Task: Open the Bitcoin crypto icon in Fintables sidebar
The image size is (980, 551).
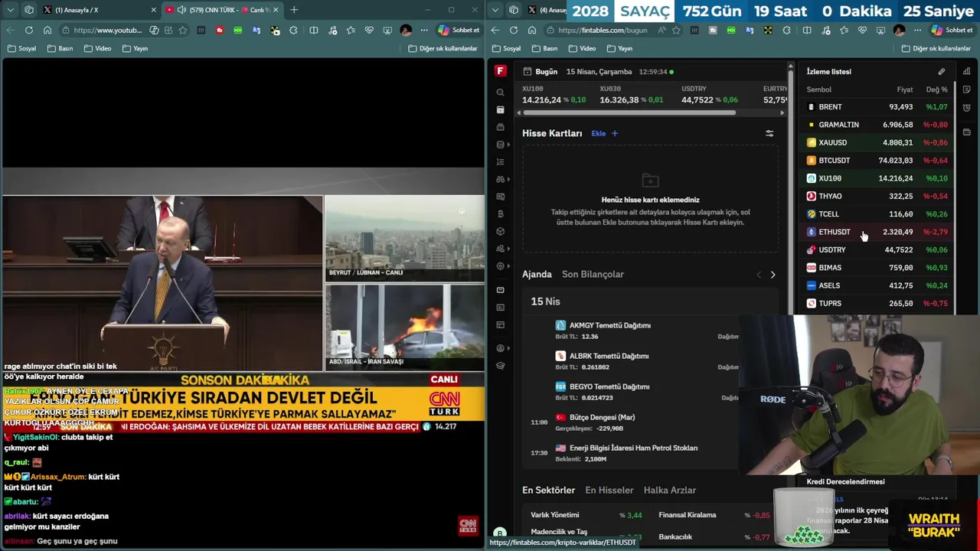Action: 500,214
